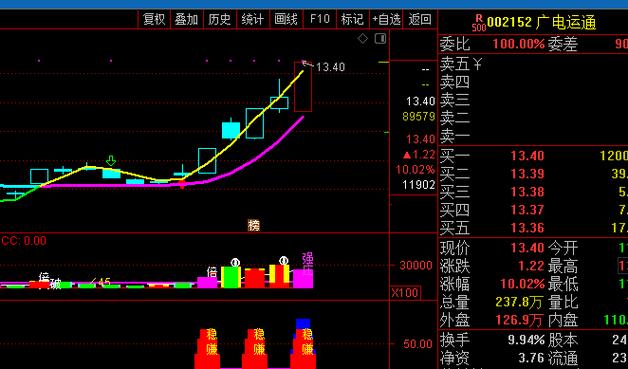The height and width of the screenshot is (369, 628).
Task: Click the diamond icon above the chart
Action: tap(362, 38)
